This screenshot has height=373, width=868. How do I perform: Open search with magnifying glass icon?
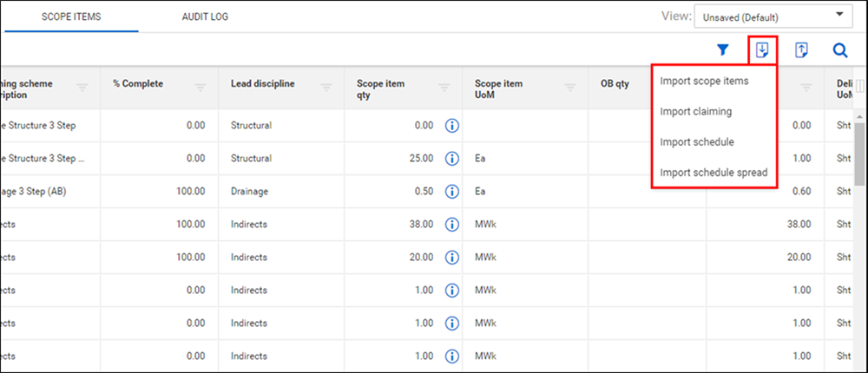point(839,50)
